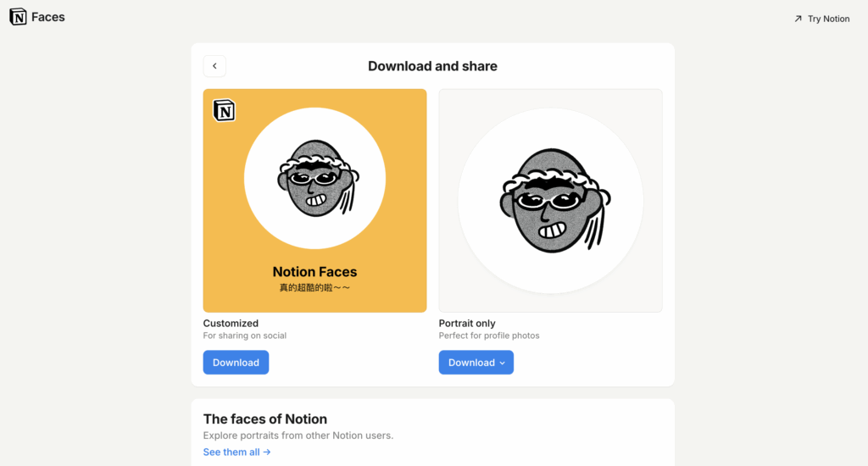Click the arrow in See them all
868x466 pixels.
(x=267, y=452)
